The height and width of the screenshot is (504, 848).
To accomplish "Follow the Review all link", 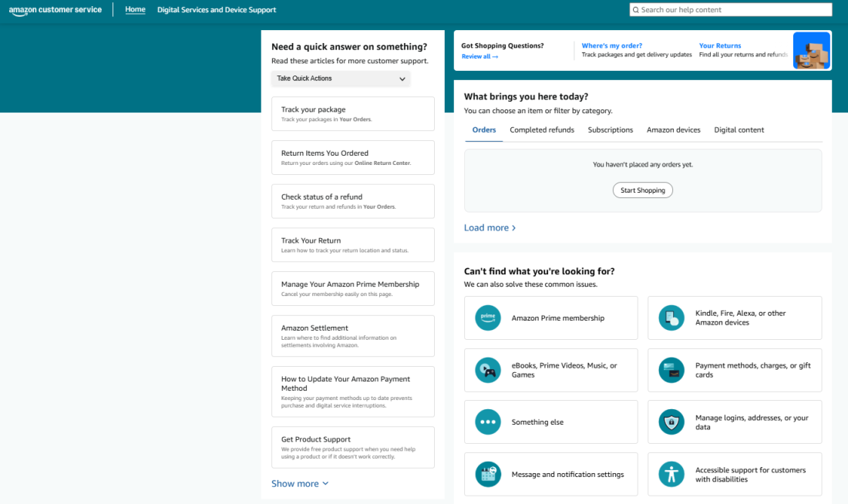I will pyautogui.click(x=480, y=56).
